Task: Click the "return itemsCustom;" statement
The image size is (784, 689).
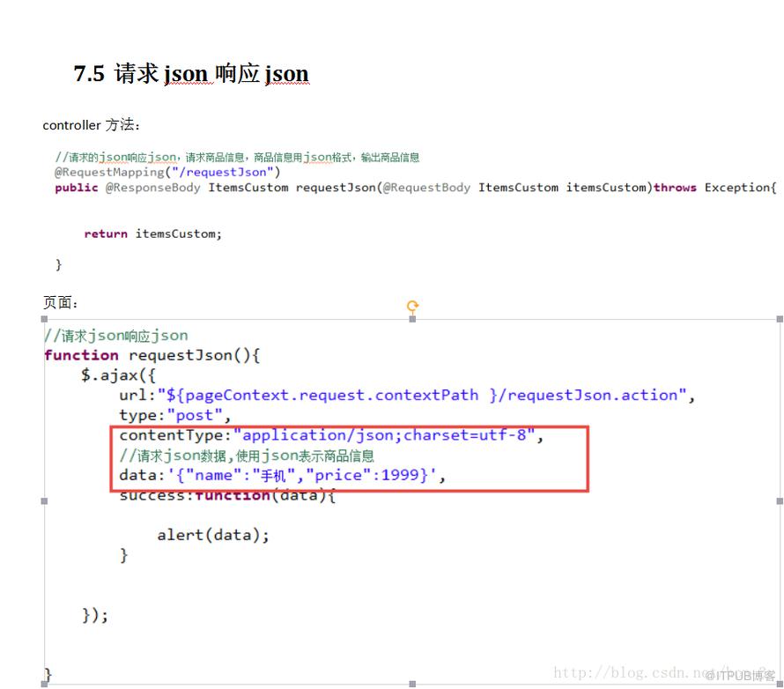Action: click(153, 234)
